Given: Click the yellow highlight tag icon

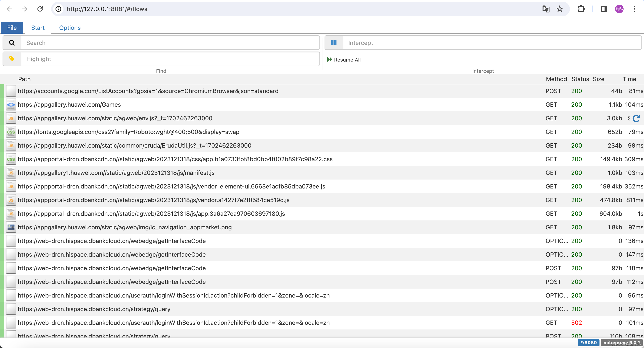Looking at the screenshot, I should click(x=12, y=59).
